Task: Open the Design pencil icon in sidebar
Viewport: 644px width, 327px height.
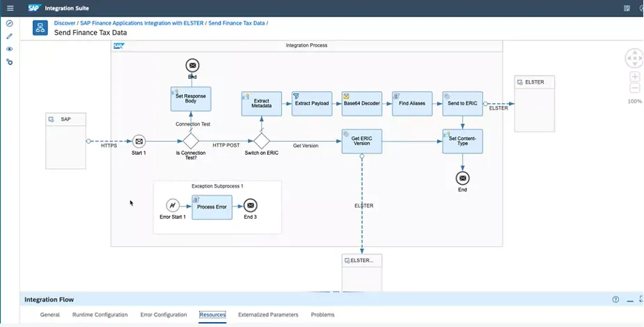Action: (10, 36)
